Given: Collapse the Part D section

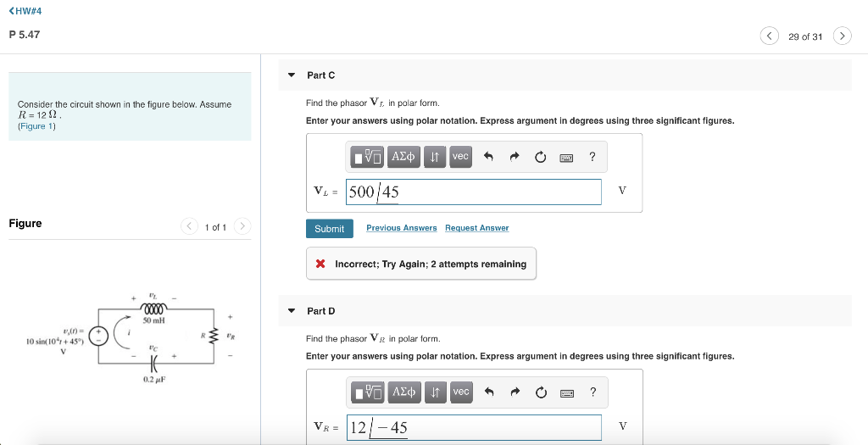Looking at the screenshot, I should [292, 311].
